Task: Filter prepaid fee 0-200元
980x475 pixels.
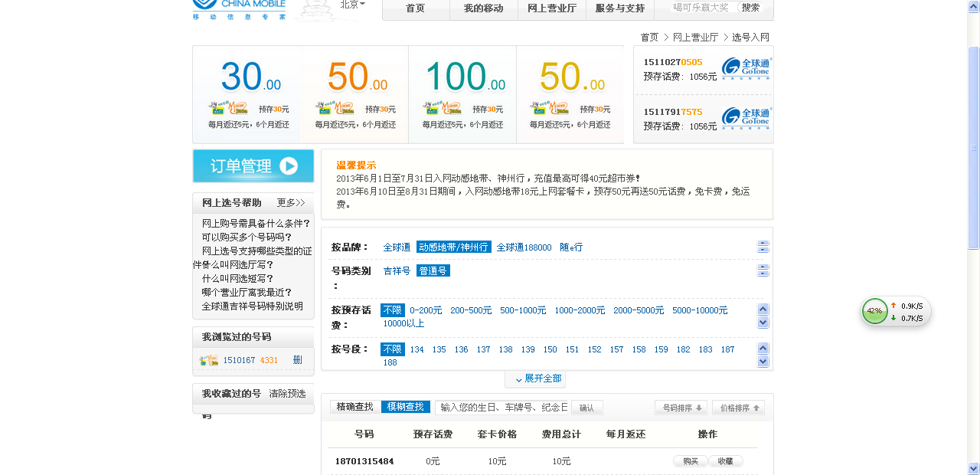Action: click(426, 310)
